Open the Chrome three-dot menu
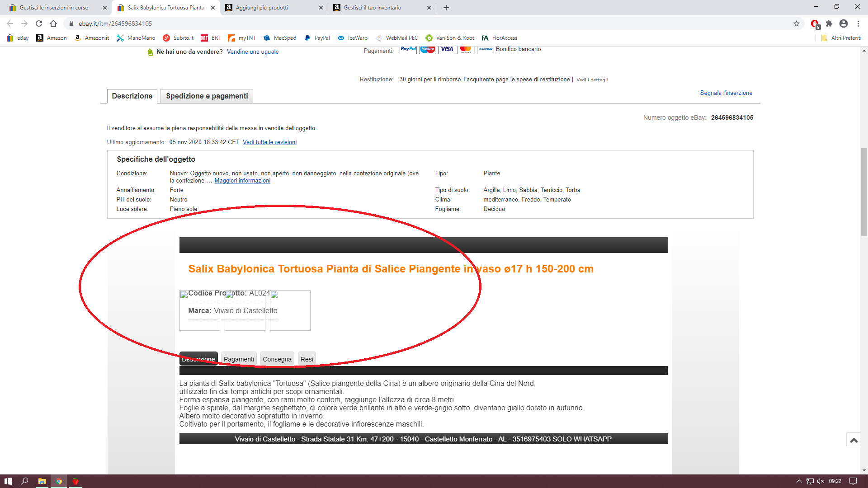868x488 pixels. pyautogui.click(x=858, y=23)
